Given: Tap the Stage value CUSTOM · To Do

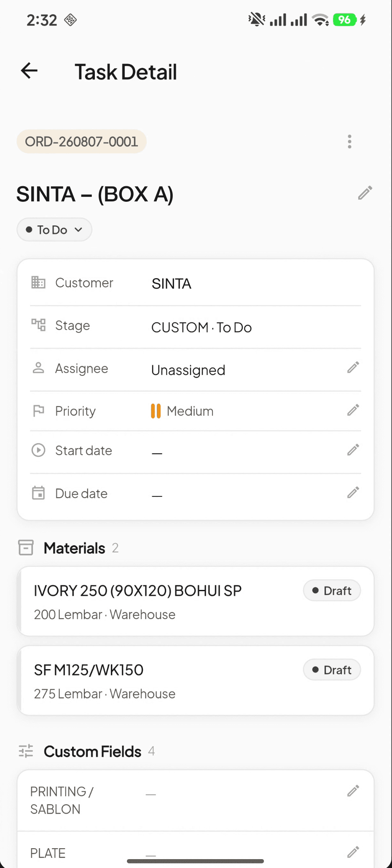Looking at the screenshot, I should click(x=201, y=327).
